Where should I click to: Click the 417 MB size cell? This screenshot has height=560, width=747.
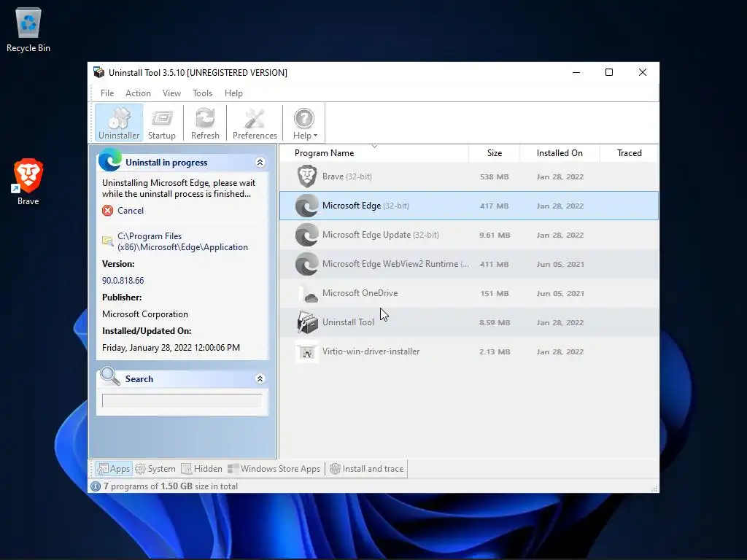coord(494,206)
